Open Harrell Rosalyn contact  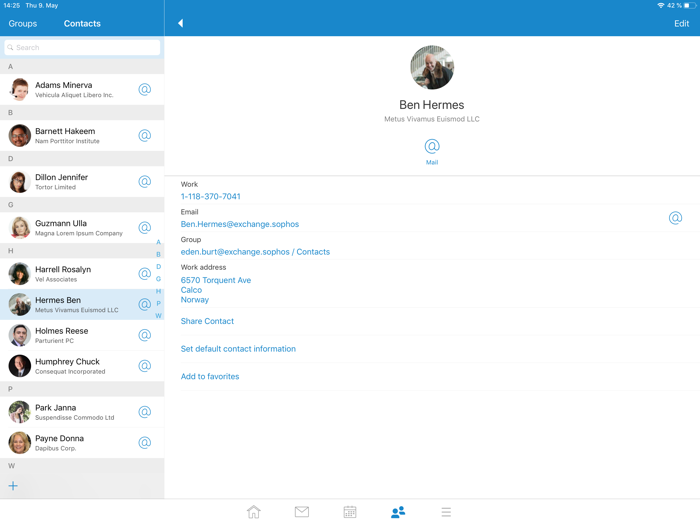click(x=82, y=274)
